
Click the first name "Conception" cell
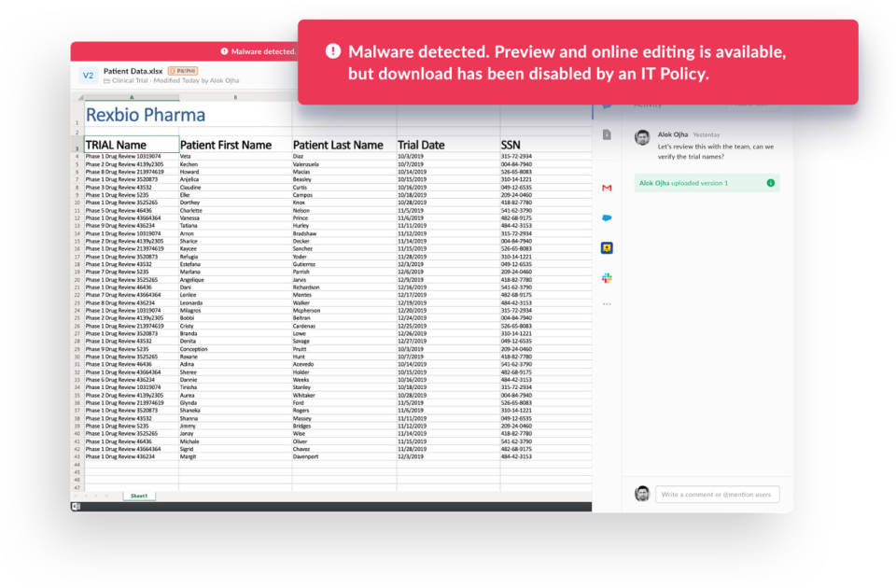(x=235, y=348)
